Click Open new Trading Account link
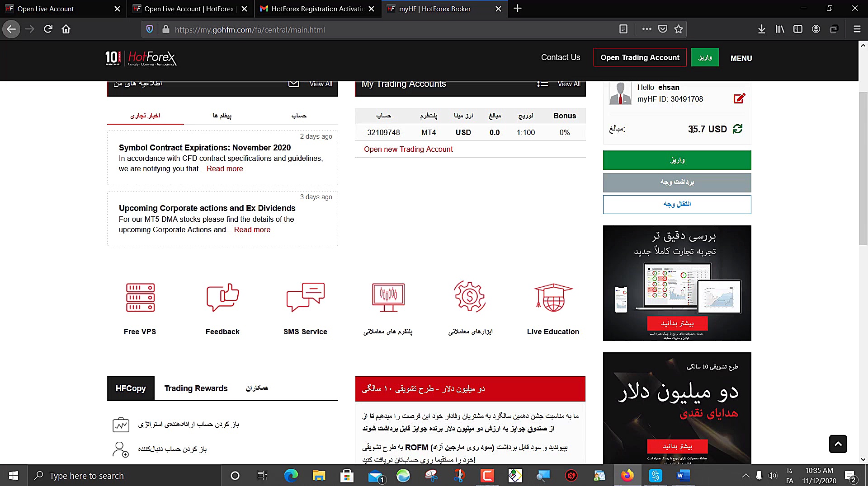The width and height of the screenshot is (868, 486). point(408,149)
